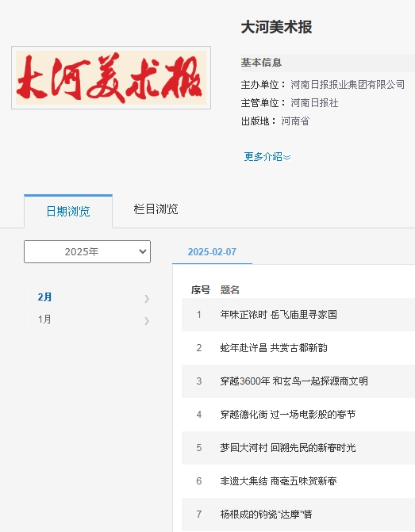Select the 2025-02-07 issue date tab
Screen dimensions: 415x532
click(212, 252)
